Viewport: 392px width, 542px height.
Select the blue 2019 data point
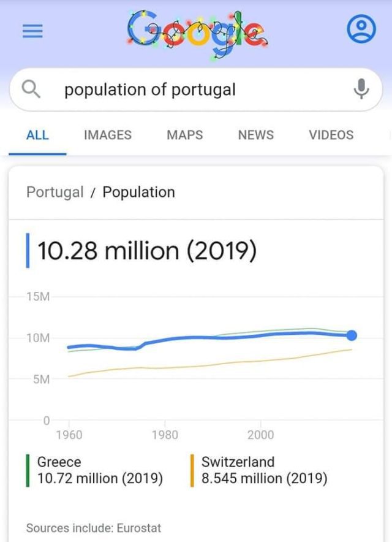[x=352, y=335]
